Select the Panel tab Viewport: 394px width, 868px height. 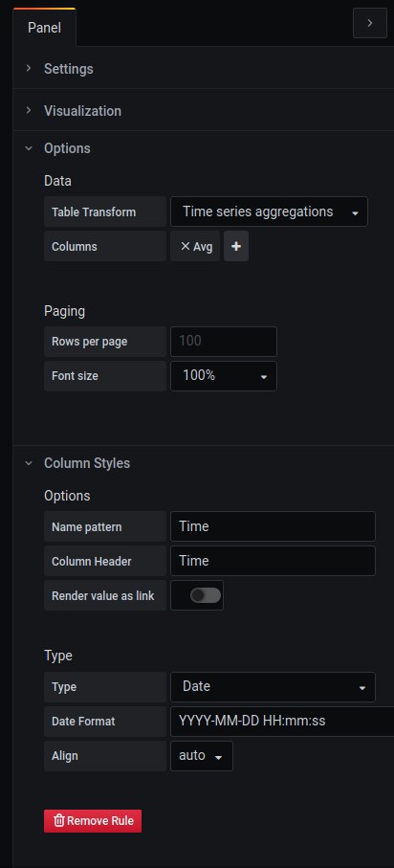click(x=44, y=28)
